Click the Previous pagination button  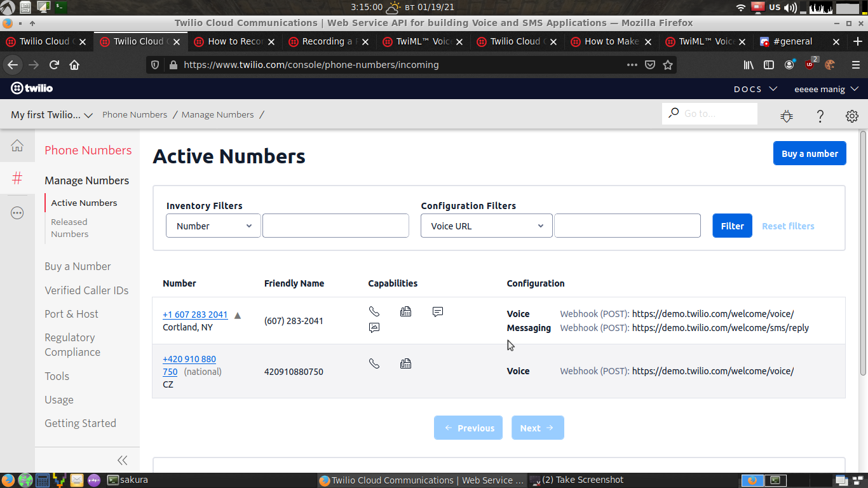tap(468, 428)
